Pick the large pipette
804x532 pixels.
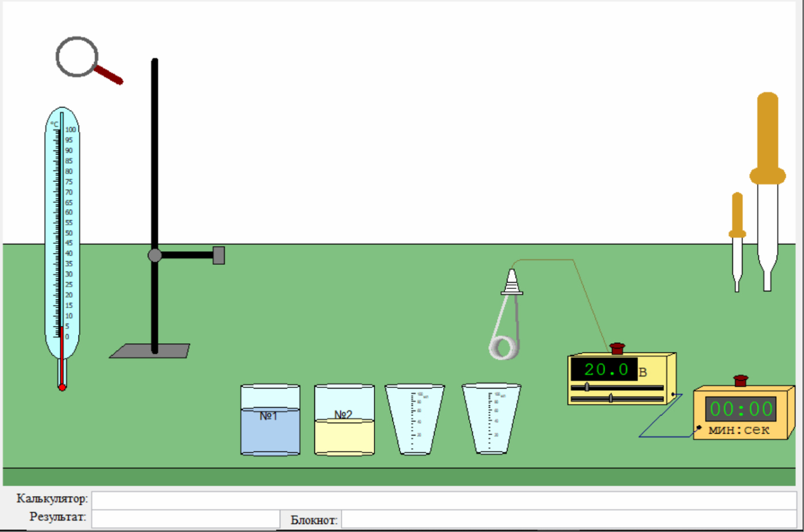click(767, 192)
